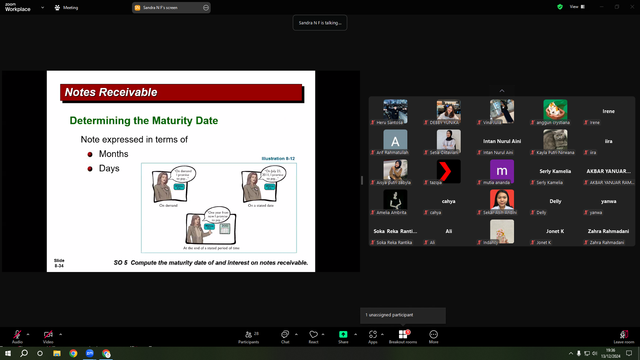Open the Apps menu
The height and width of the screenshot is (360, 640).
point(373,337)
